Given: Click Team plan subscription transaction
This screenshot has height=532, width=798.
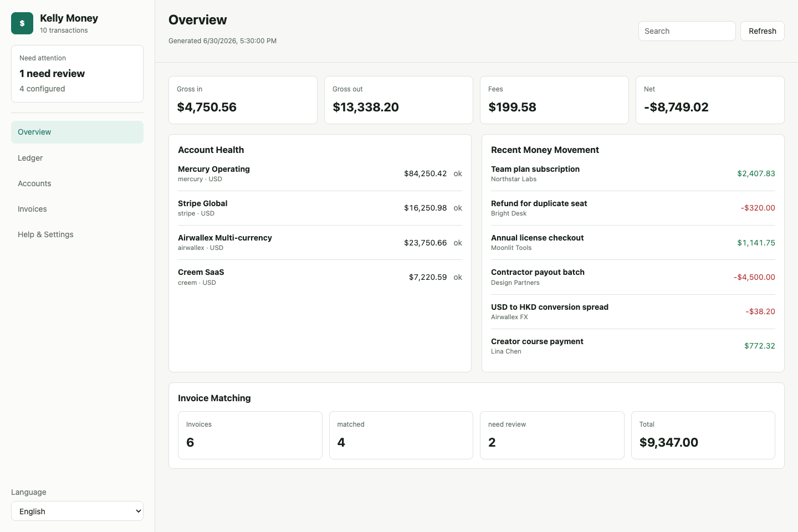Looking at the screenshot, I should pos(633,173).
